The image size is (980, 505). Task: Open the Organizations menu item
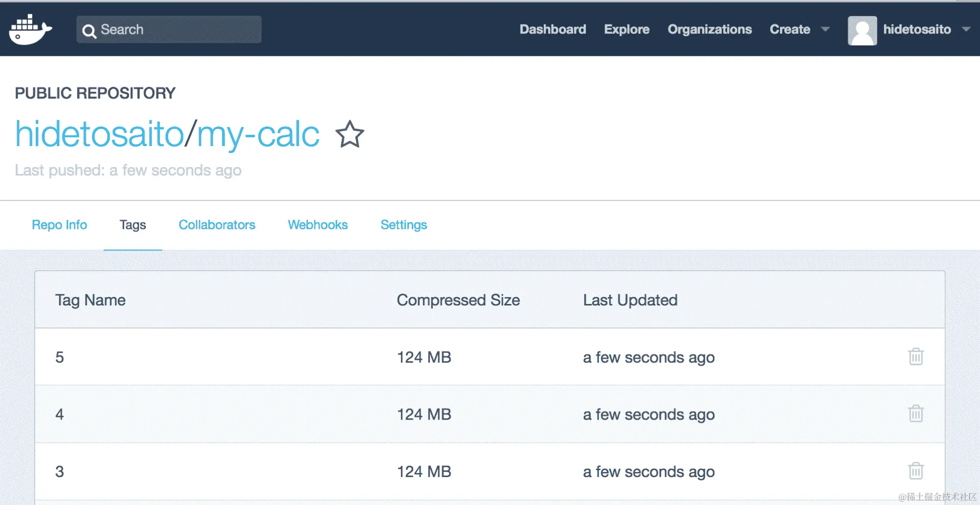(x=709, y=29)
